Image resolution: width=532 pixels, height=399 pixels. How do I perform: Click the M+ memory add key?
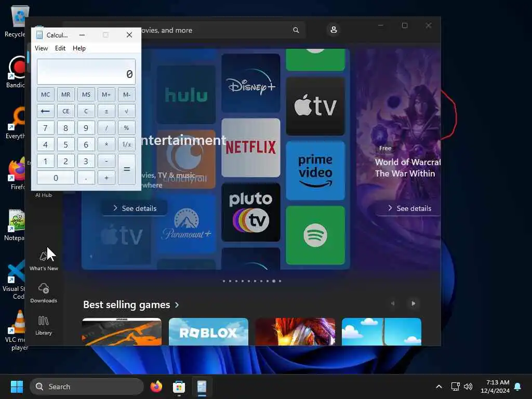point(106,95)
